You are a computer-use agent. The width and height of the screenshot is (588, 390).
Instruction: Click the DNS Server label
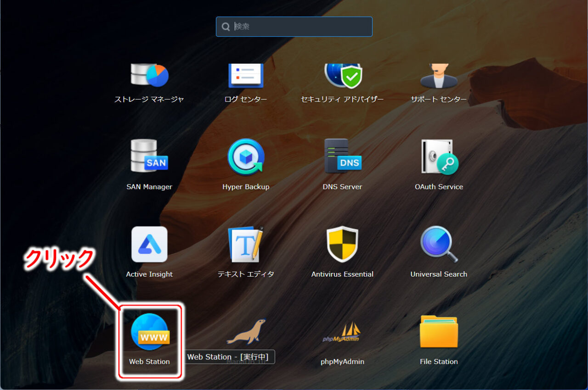(x=342, y=187)
